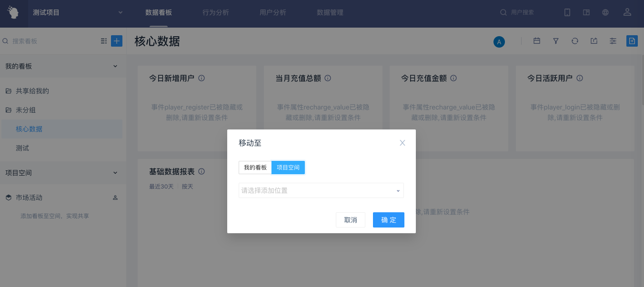The height and width of the screenshot is (287, 644).
Task: Click the blue plus new dashboard button
Action: pyautogui.click(x=117, y=41)
